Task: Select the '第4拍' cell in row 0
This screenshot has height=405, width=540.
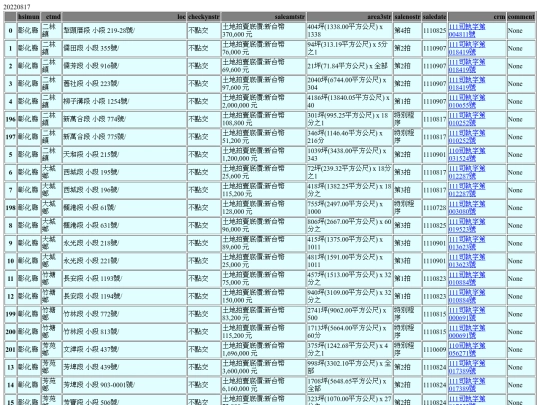Action: click(407, 31)
